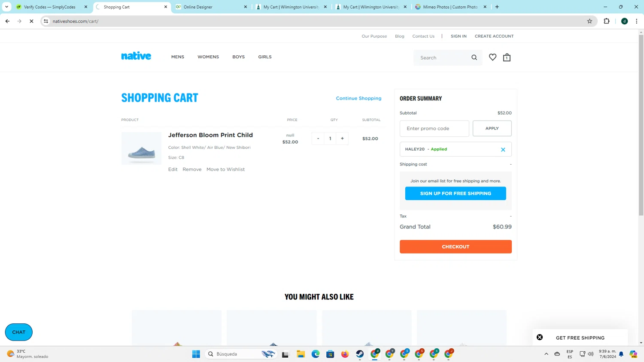Image resolution: width=644 pixels, height=362 pixels.
Task: Open the Windows Start menu
Action: tap(196, 354)
